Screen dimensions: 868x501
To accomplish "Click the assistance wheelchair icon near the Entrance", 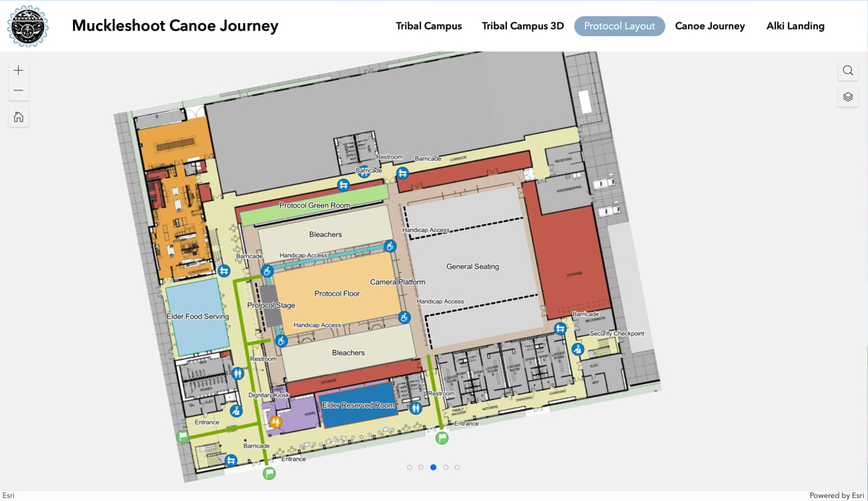I will point(236,411).
